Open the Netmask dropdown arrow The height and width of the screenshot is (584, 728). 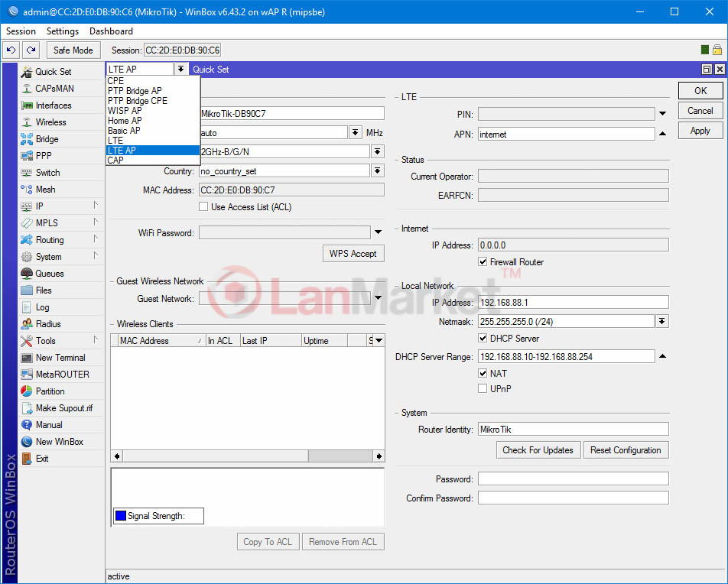(662, 321)
